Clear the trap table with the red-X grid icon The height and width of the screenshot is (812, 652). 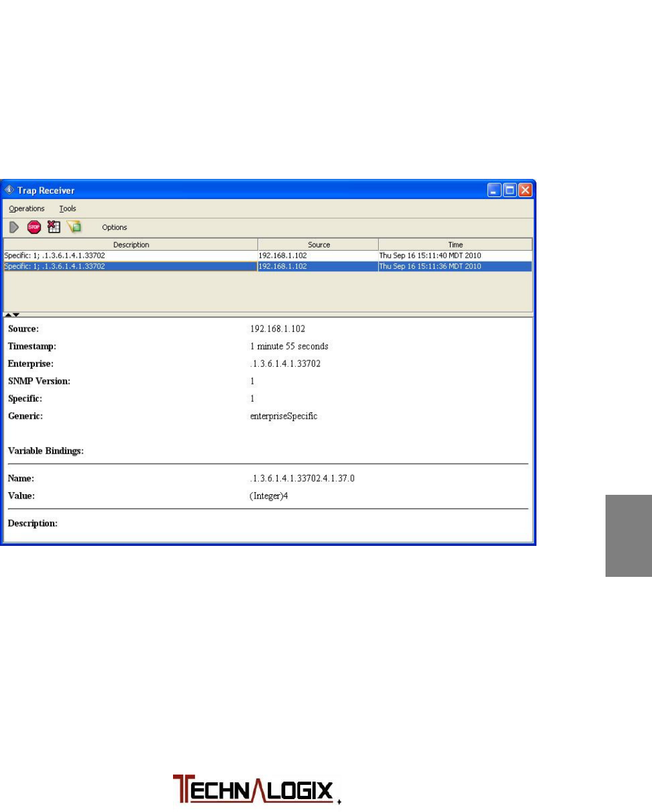click(x=54, y=227)
